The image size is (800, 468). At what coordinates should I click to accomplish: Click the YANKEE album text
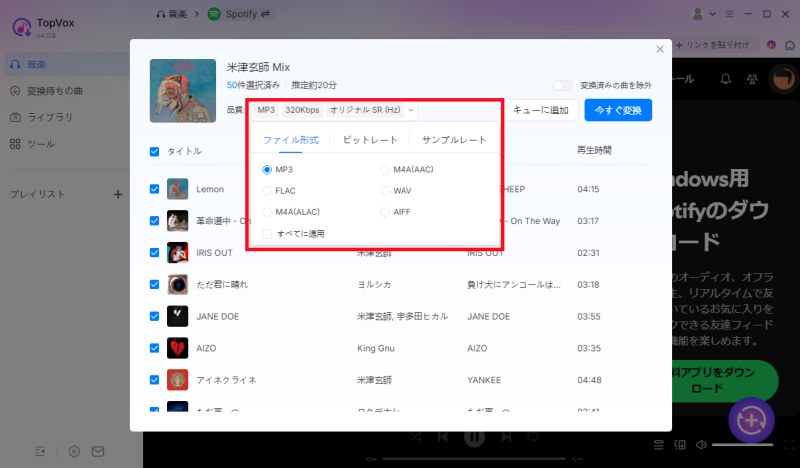484,380
